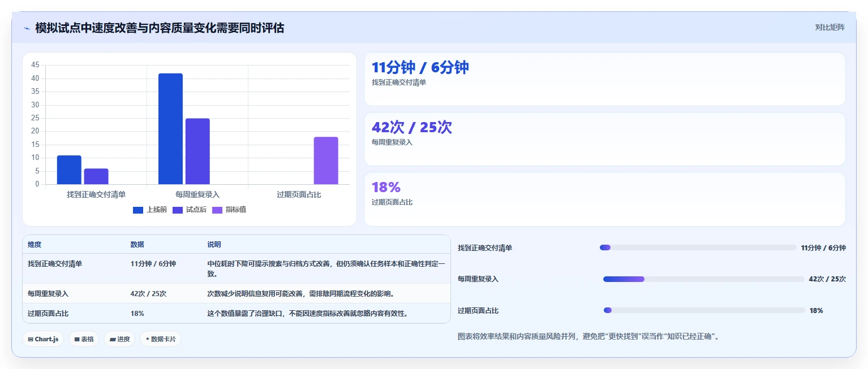Click the Chart.js tag chip
The height and width of the screenshot is (369, 868).
pos(43,339)
